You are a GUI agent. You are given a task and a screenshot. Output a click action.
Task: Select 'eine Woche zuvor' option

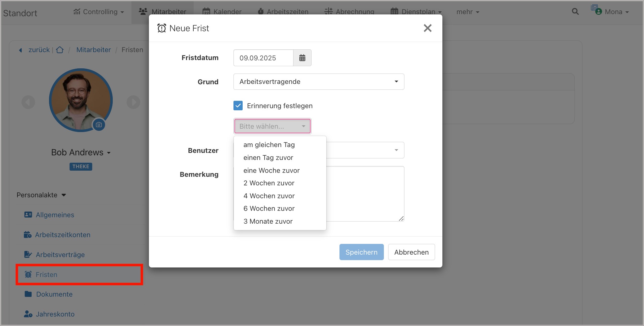click(x=271, y=170)
